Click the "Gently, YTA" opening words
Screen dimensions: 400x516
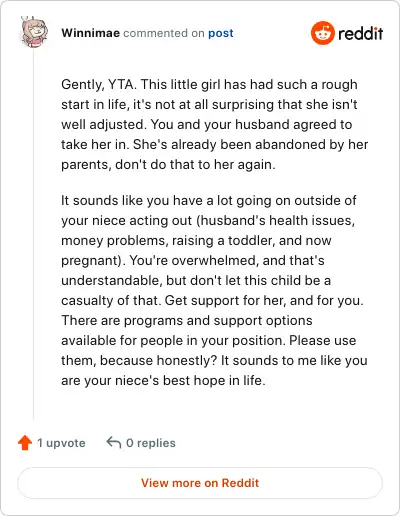99,85
